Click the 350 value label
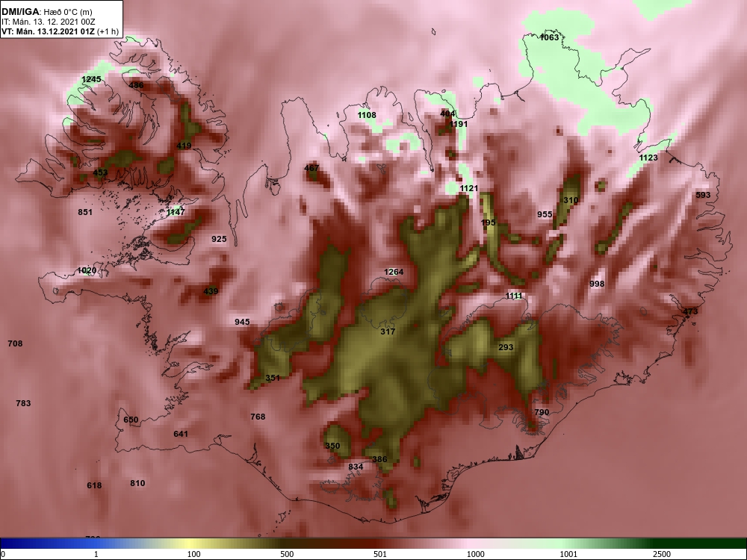The height and width of the screenshot is (560, 747). [x=332, y=447]
